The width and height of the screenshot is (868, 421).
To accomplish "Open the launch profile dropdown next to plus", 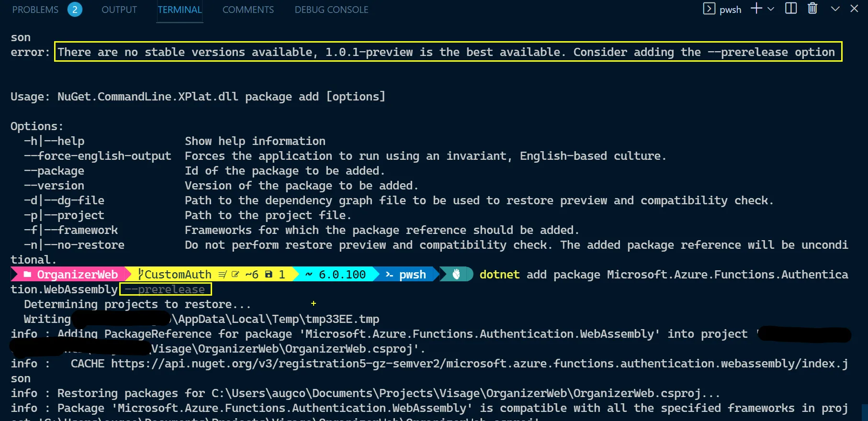I will click(771, 9).
